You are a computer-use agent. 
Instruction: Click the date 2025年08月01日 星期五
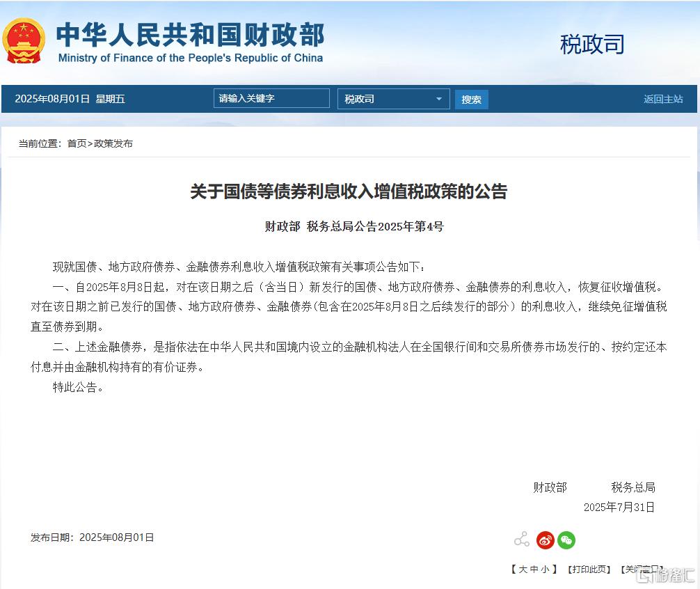pos(70,99)
